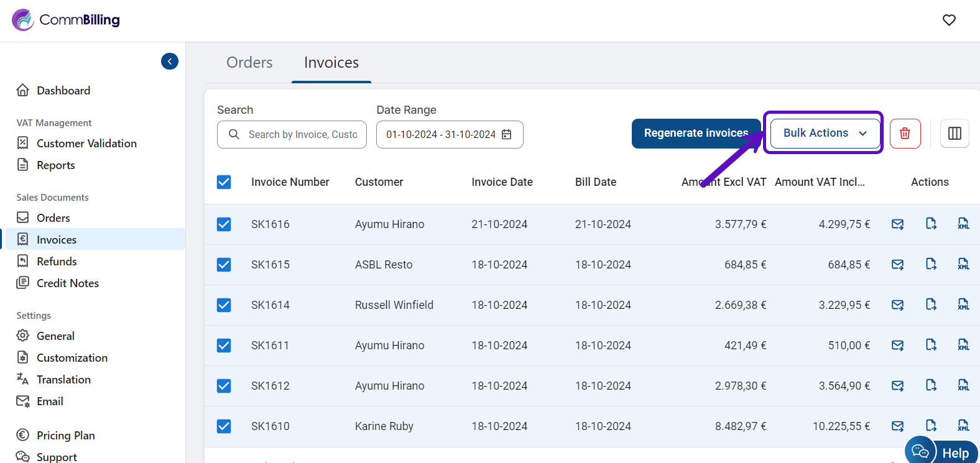Click the calendar icon in Date Range

click(507, 135)
